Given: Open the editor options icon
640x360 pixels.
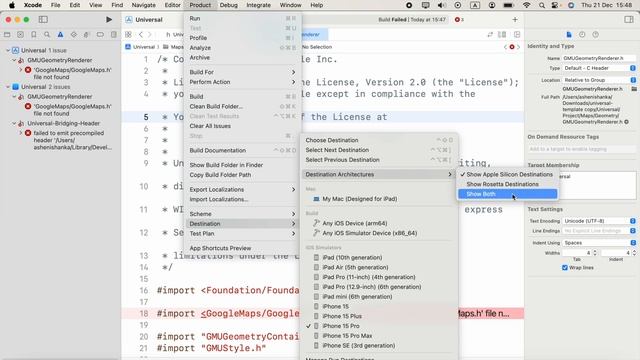Looking at the screenshot, I should click(502, 35).
